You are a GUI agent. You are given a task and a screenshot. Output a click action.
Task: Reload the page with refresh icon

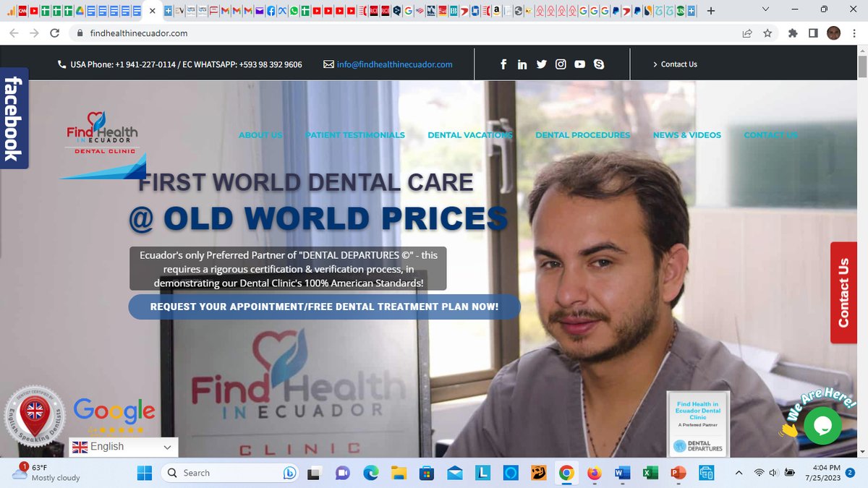click(x=54, y=33)
